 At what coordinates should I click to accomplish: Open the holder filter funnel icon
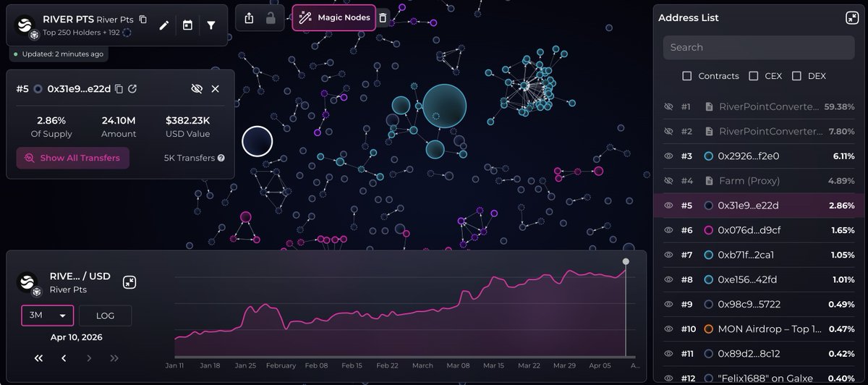(x=210, y=25)
